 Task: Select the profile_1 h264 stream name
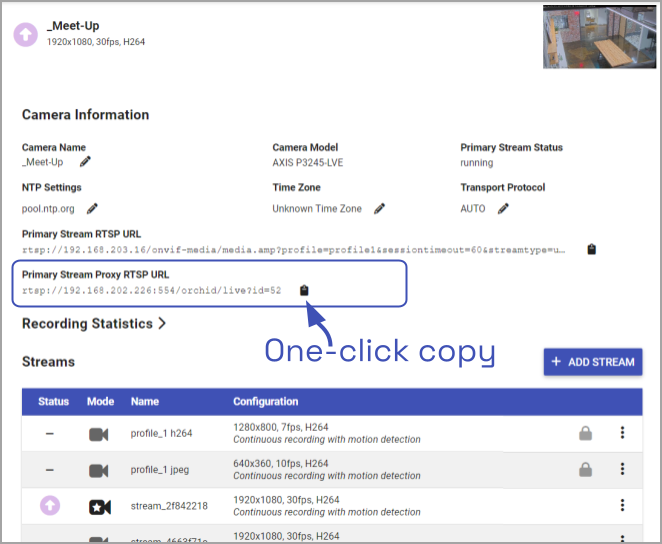[161, 433]
